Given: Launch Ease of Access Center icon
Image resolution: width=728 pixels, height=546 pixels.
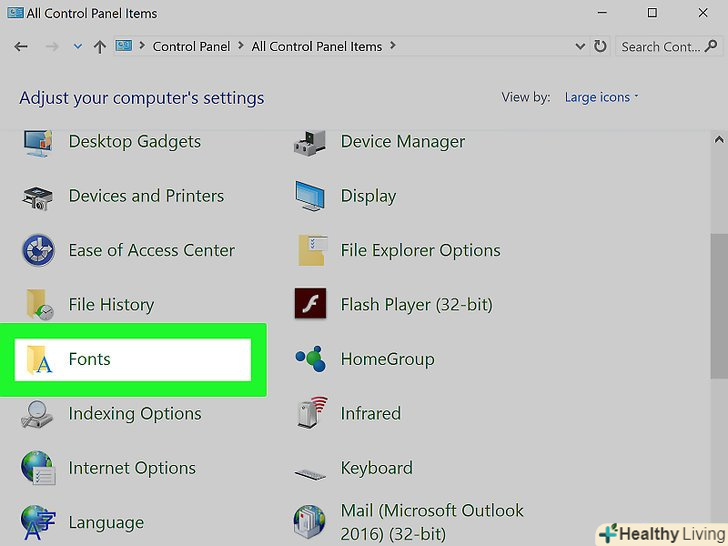Looking at the screenshot, I should coord(38,251).
